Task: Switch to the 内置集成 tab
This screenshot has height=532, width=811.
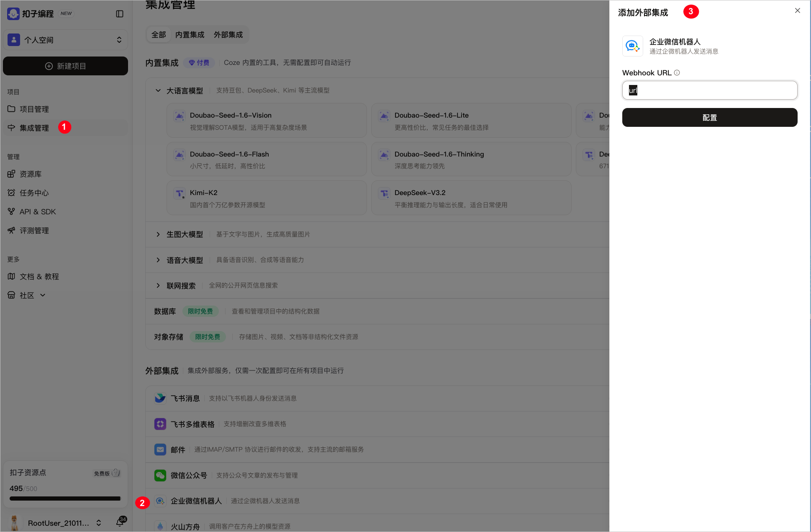Action: point(190,35)
